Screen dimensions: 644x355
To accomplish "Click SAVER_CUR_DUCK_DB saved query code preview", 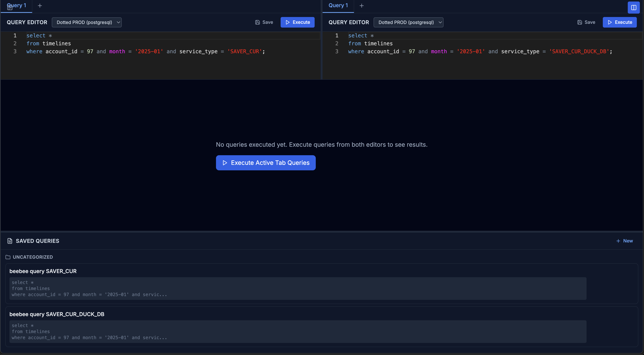I will [298, 332].
